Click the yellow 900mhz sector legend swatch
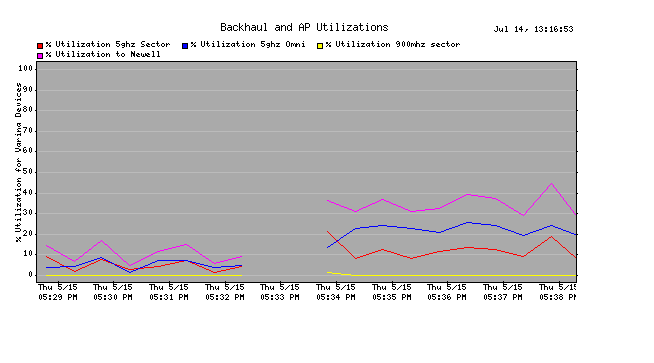The image size is (654, 363). [x=320, y=45]
